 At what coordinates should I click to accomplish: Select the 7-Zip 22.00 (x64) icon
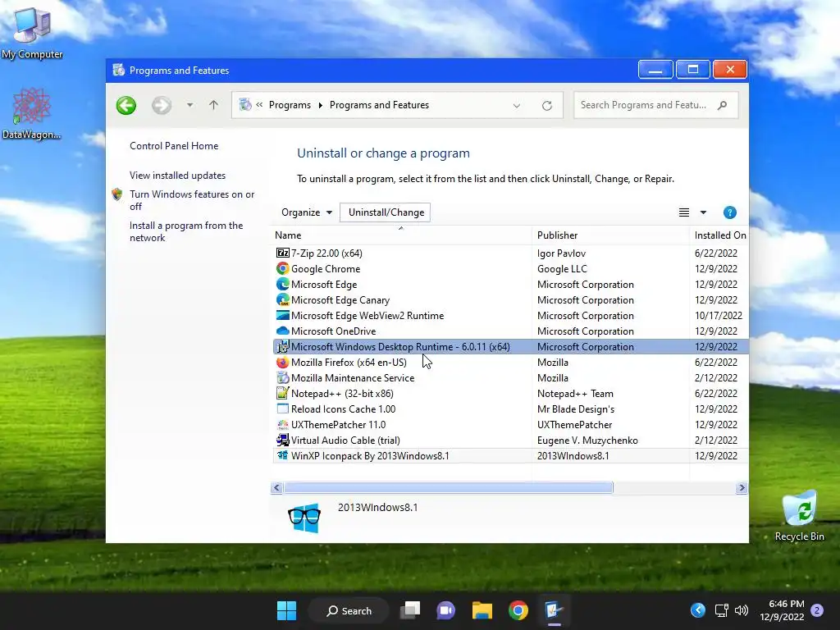[x=282, y=253]
